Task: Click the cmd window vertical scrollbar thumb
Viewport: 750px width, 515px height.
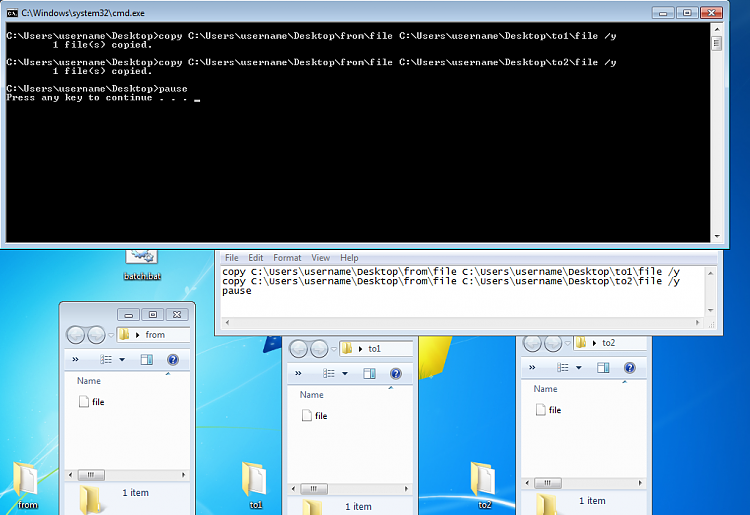Action: pyautogui.click(x=716, y=44)
